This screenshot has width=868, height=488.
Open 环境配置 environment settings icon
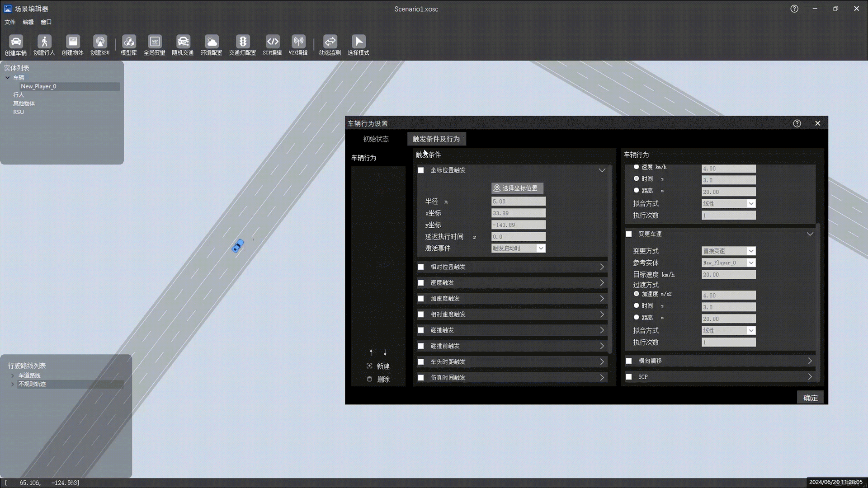211,42
